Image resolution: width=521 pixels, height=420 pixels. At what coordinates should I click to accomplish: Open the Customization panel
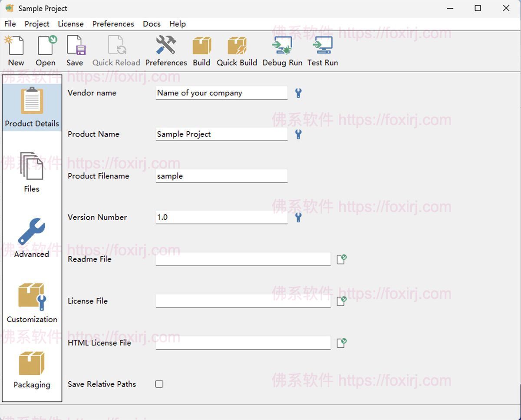(x=32, y=302)
